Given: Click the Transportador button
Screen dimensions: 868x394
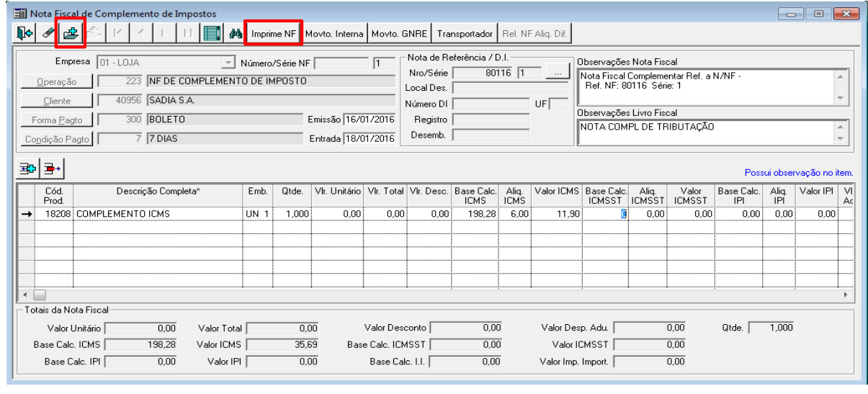Looking at the screenshot, I should tap(465, 34).
